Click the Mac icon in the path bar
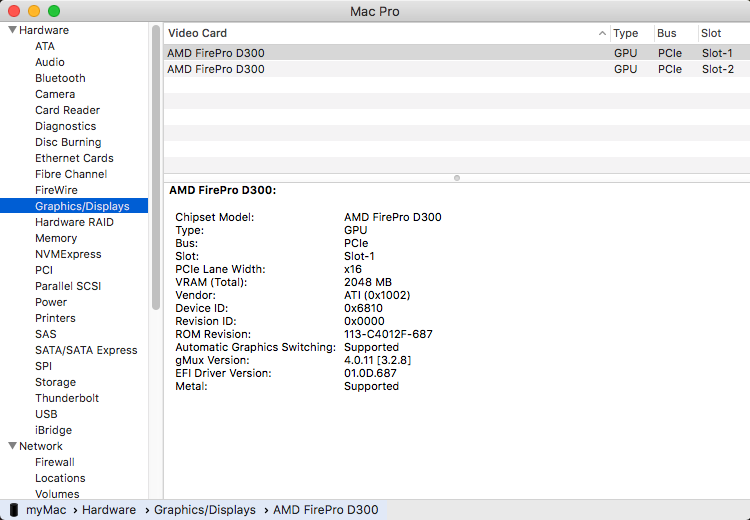The image size is (750, 520). point(13,510)
